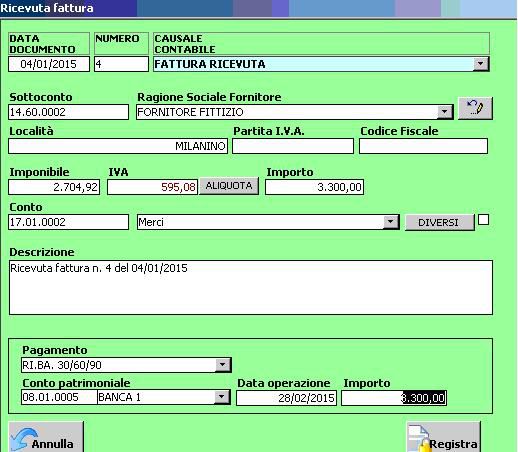Click the Sottoconto field 14.60.0002
Image resolution: width=518 pixels, height=452 pixels.
68,112
